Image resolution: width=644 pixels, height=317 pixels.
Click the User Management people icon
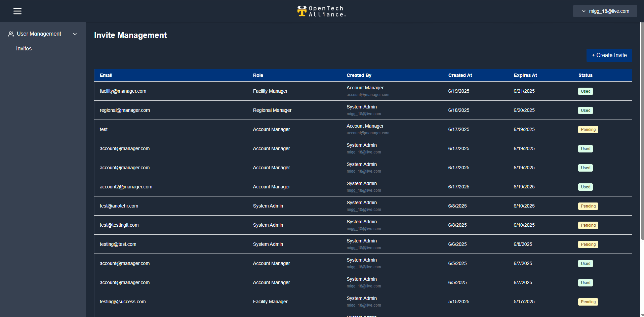[11, 34]
